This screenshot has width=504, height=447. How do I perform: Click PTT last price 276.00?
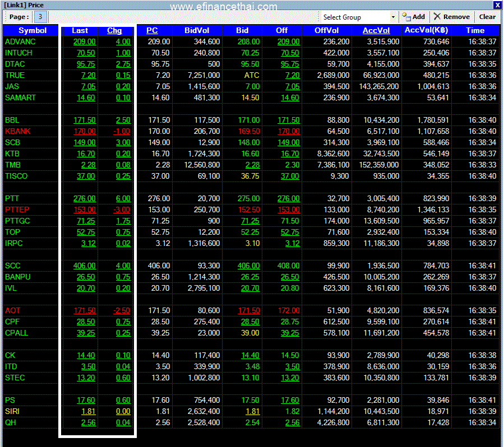84,198
